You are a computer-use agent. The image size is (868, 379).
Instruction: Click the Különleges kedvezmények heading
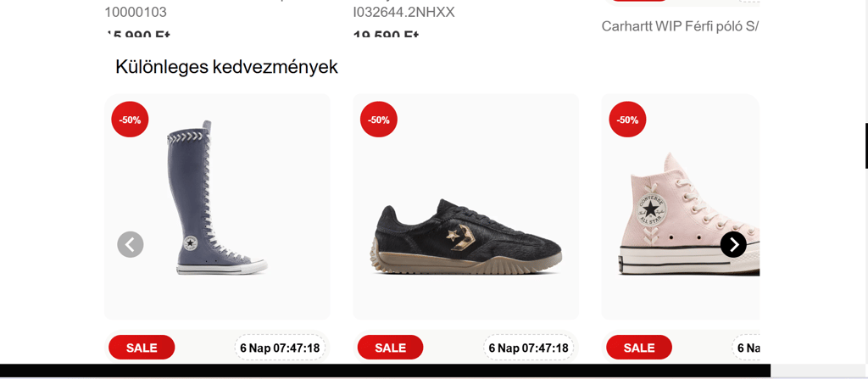pyautogui.click(x=226, y=67)
